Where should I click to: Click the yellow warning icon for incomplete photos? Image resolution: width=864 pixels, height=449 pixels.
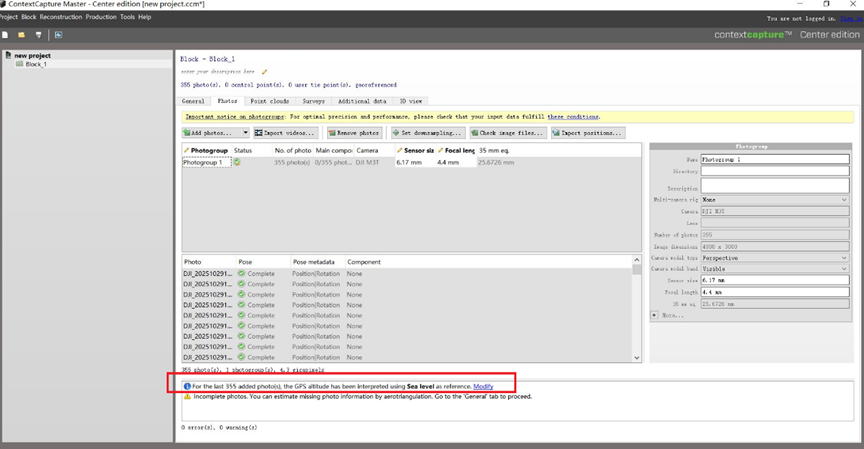[187, 396]
